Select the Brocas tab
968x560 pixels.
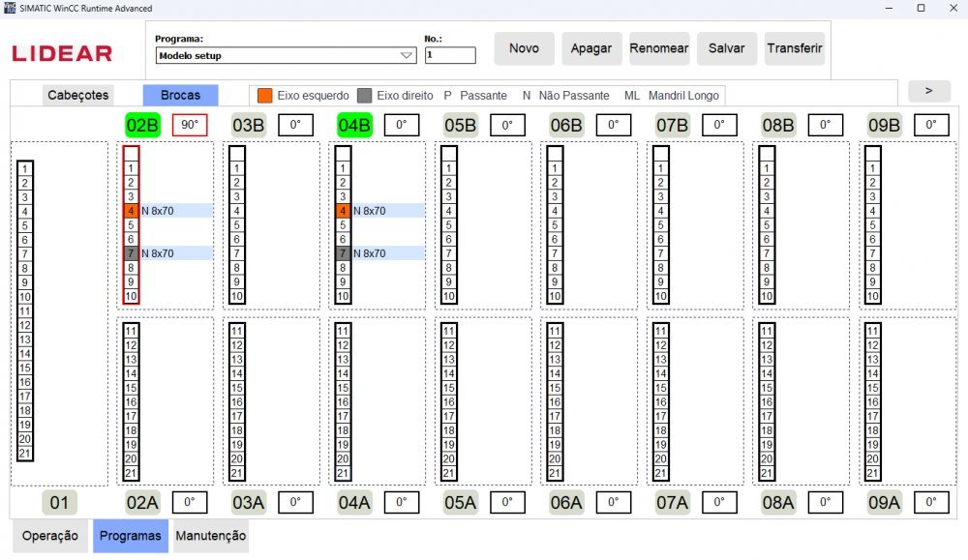[180, 95]
